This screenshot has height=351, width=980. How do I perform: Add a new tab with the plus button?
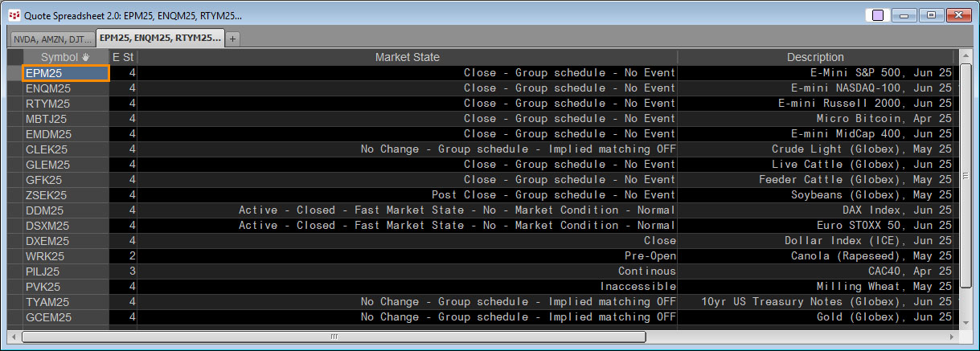(x=233, y=39)
